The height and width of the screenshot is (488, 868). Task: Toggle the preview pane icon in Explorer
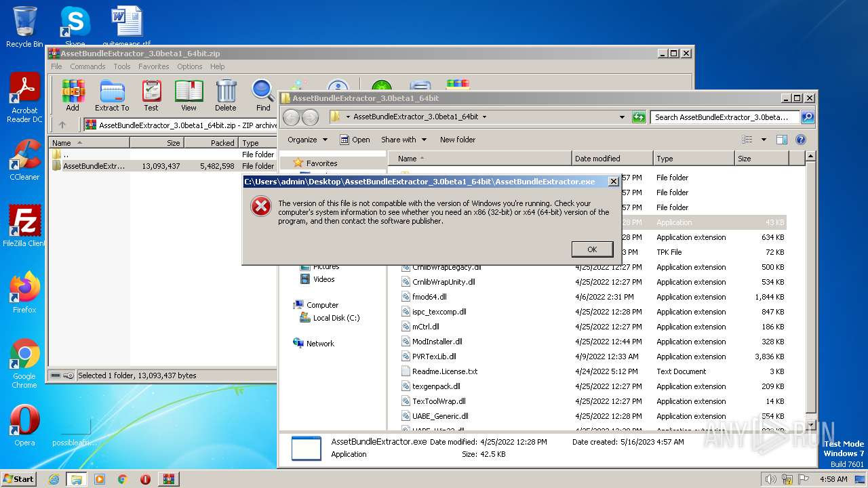coord(781,140)
